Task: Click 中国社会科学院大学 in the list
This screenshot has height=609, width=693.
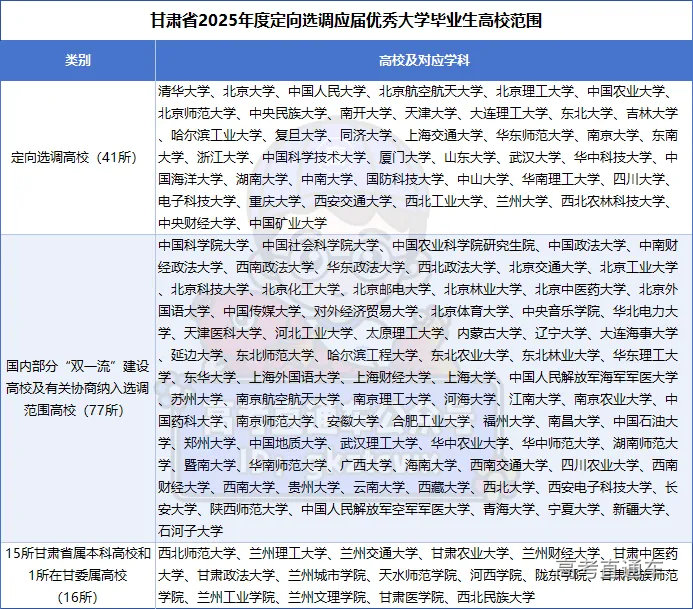Action: 320,245
